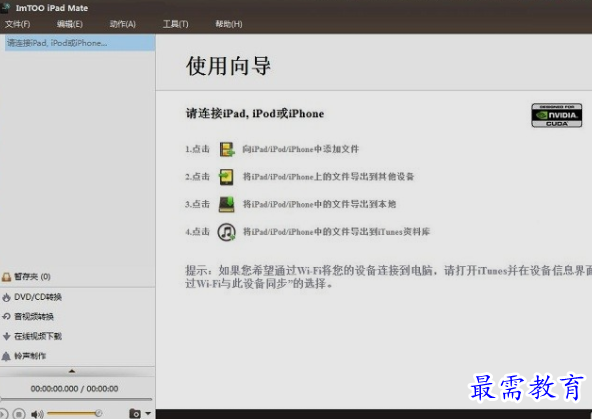Open 铃声制作 ringtone maker
Viewport: 592px width, 419px height.
(30, 356)
